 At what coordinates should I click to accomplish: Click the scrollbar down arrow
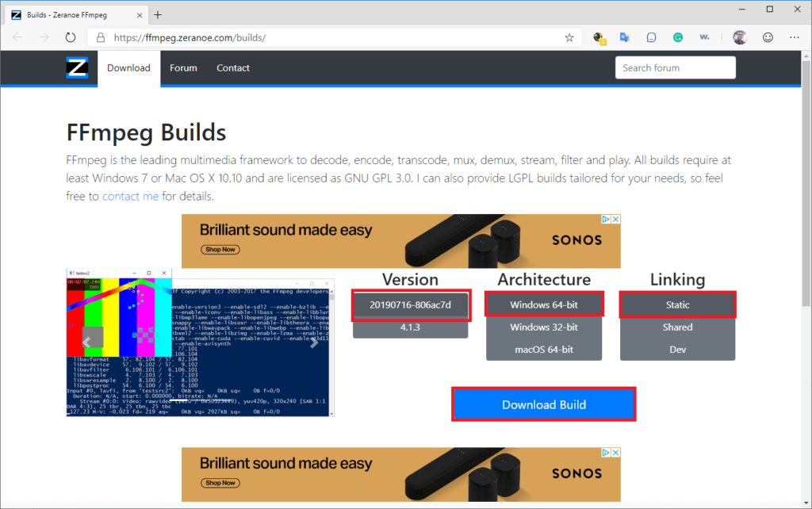click(x=806, y=503)
